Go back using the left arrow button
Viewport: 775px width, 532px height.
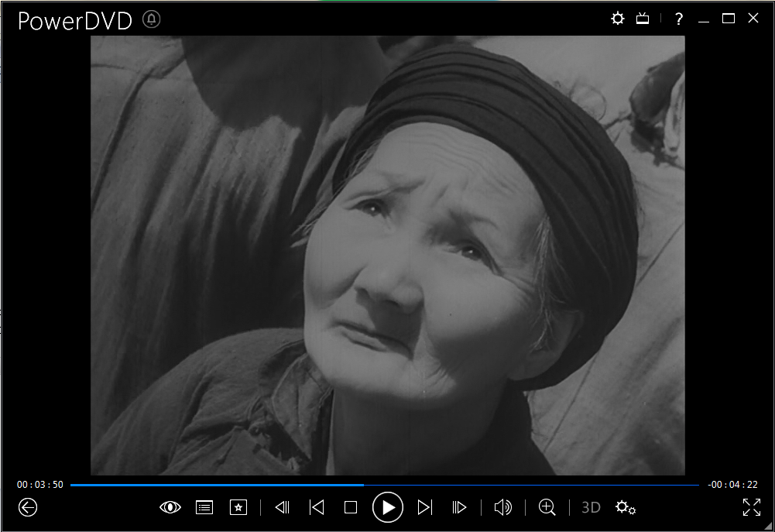(28, 507)
